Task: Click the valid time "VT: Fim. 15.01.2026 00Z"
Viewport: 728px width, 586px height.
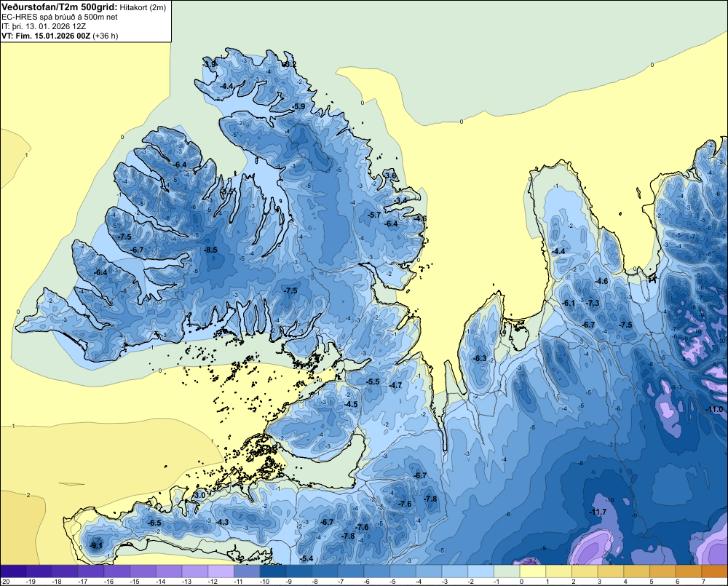Action: pos(47,36)
